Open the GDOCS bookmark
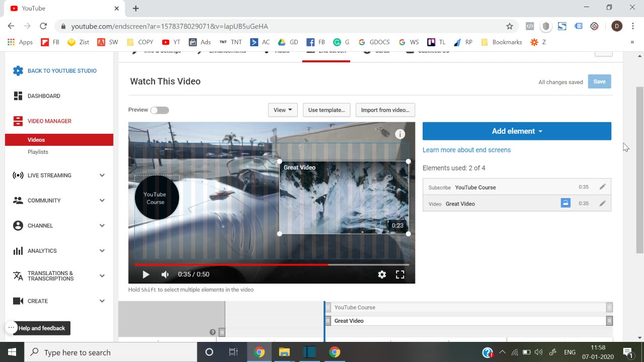The height and width of the screenshot is (362, 644). click(x=374, y=42)
